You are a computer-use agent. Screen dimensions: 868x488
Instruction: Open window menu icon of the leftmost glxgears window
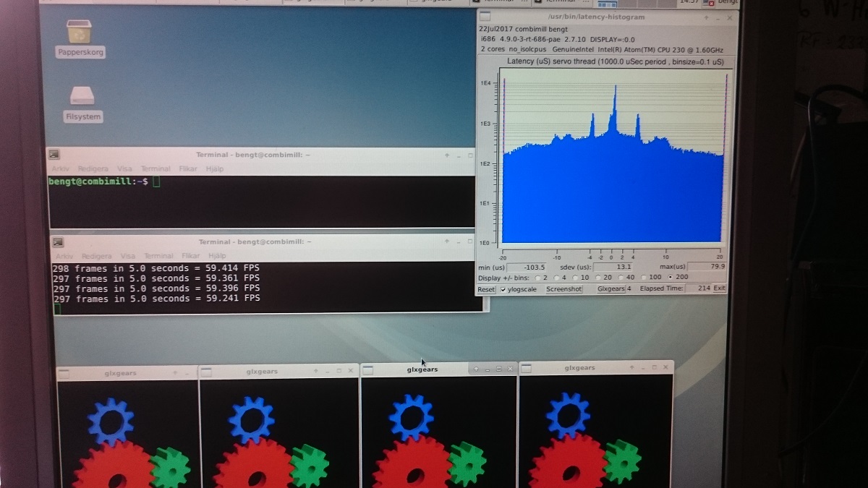pos(64,374)
